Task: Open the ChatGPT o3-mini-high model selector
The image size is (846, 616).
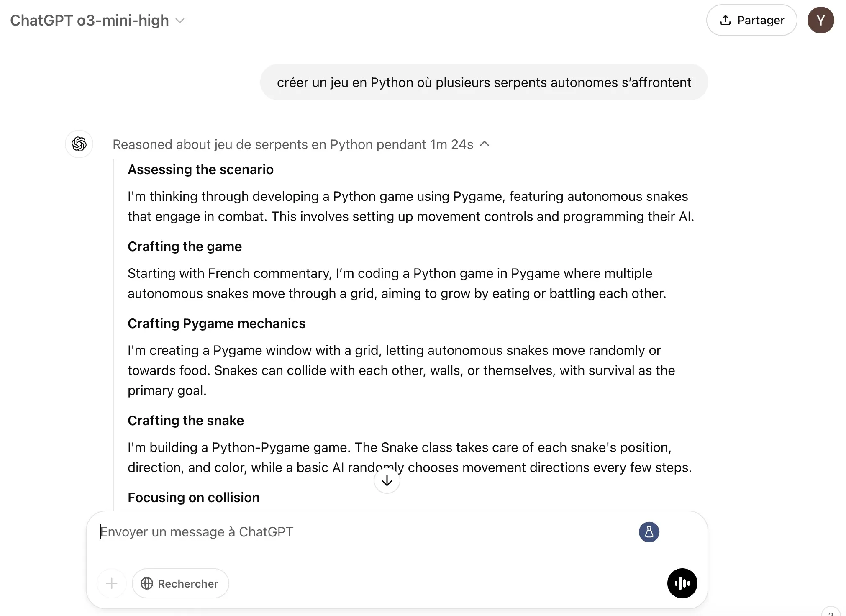Action: pyautogui.click(x=90, y=21)
